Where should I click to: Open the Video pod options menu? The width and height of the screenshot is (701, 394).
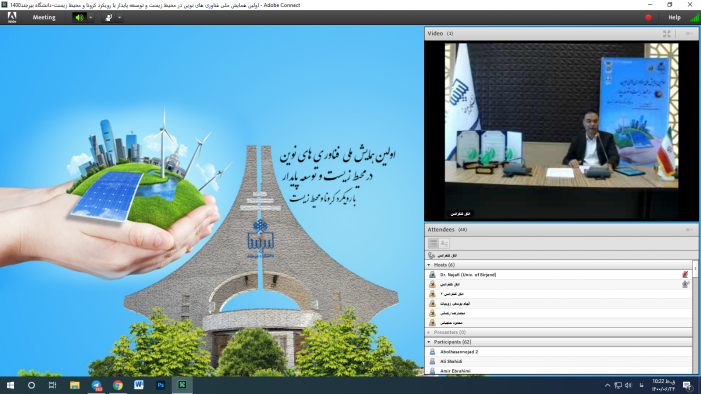pos(689,34)
